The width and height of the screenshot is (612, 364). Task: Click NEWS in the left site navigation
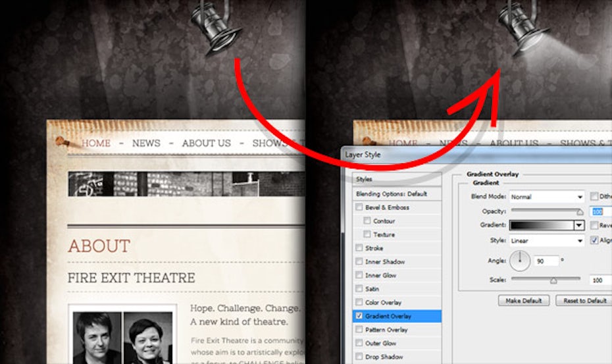(146, 143)
